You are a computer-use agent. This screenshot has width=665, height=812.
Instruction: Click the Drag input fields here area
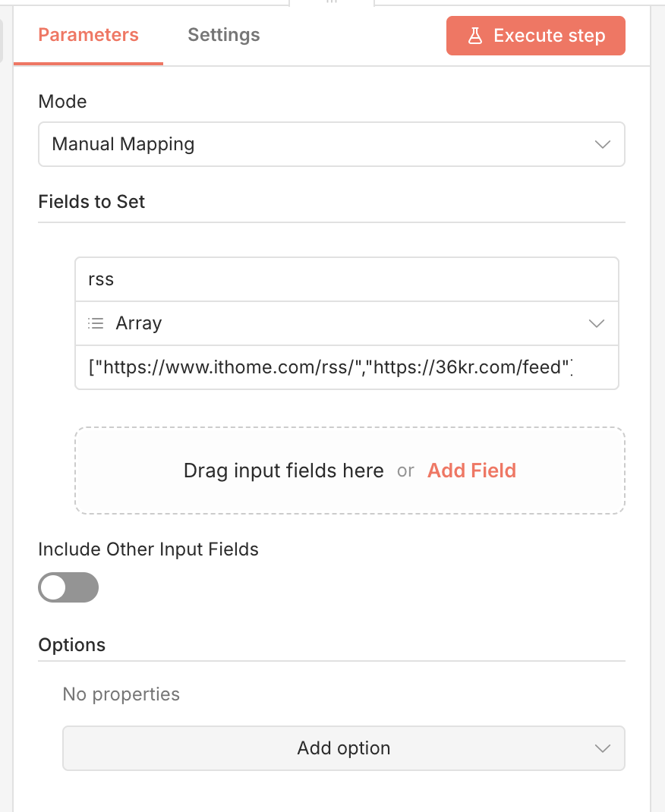tap(283, 471)
